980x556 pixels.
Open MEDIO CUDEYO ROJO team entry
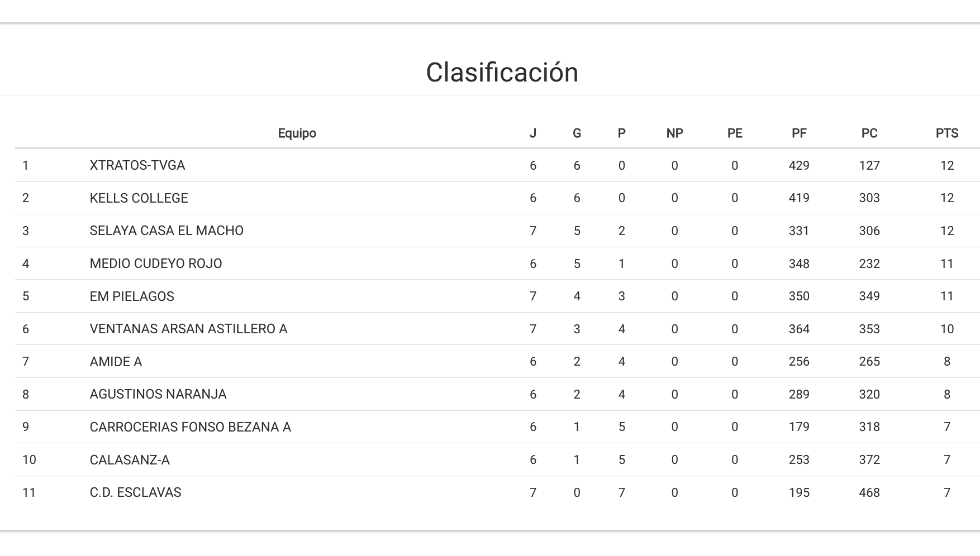coord(155,263)
